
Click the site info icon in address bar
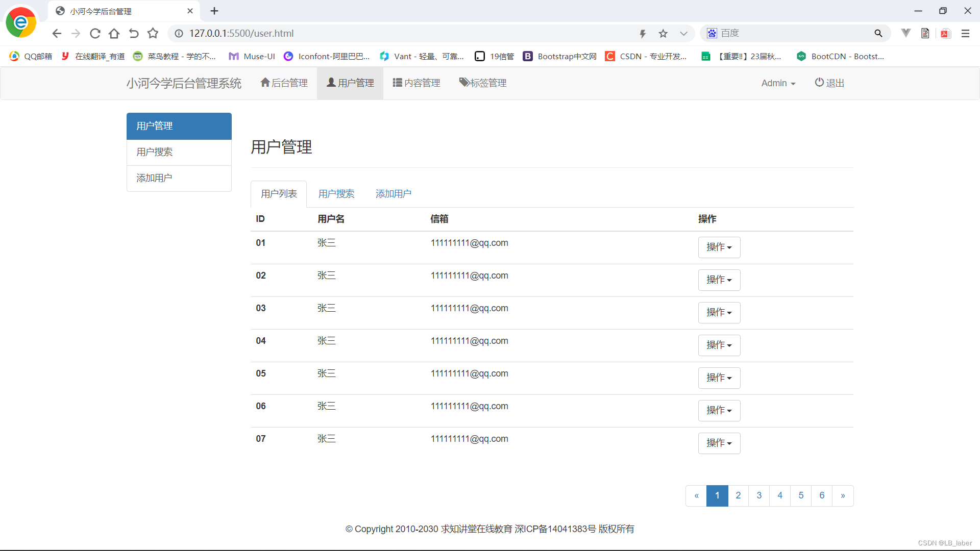click(179, 33)
